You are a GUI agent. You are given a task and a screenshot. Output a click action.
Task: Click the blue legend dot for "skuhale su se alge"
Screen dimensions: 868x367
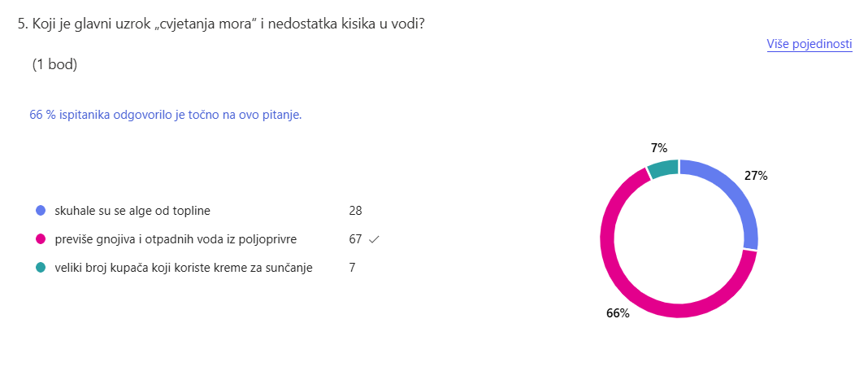click(41, 211)
